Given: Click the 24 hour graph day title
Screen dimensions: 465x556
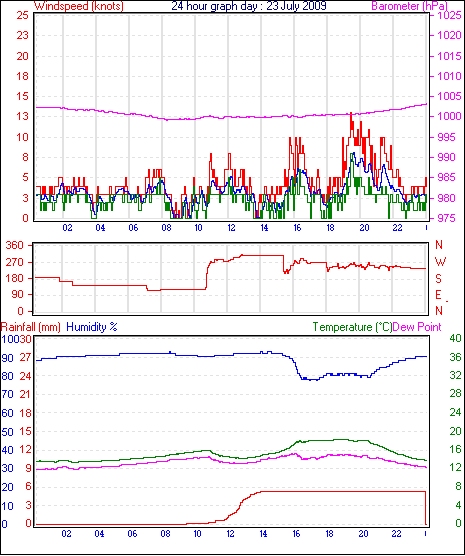Looking at the screenshot, I should point(249,6).
